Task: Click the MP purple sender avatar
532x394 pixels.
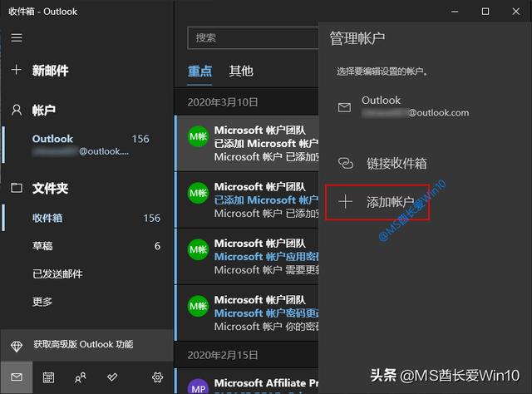Action: click(x=198, y=387)
